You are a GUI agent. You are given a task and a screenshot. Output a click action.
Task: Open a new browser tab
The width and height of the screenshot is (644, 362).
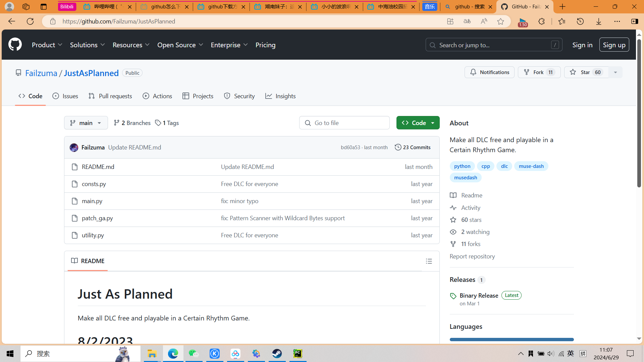click(x=562, y=7)
